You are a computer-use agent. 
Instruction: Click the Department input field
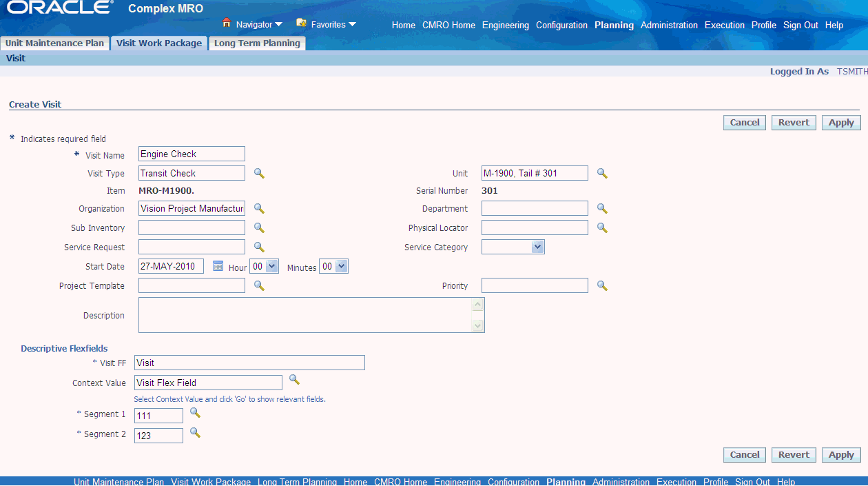point(535,208)
